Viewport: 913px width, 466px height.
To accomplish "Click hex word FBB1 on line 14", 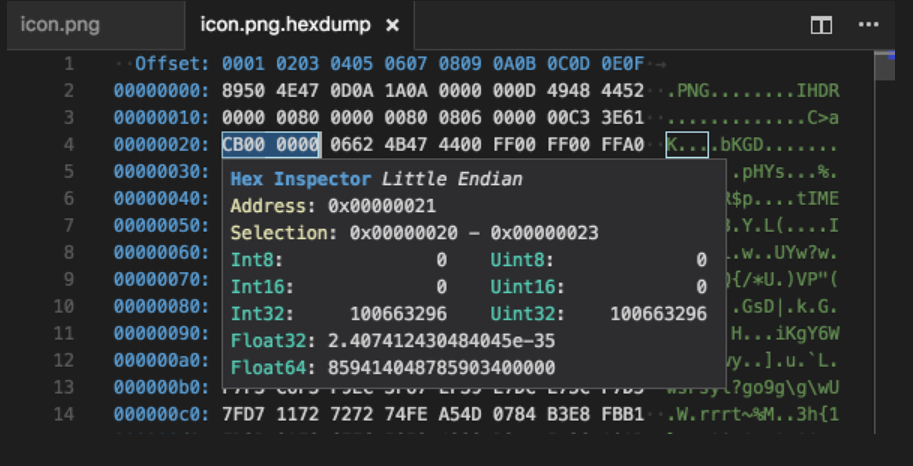I will [622, 414].
